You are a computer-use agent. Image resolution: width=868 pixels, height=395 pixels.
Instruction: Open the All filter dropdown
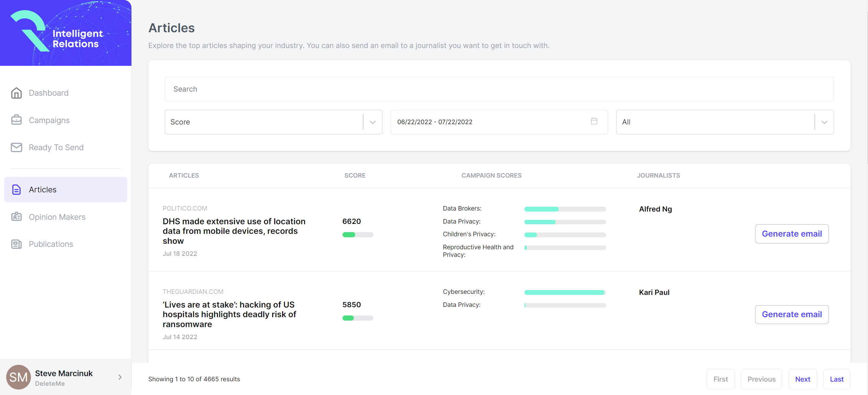click(x=725, y=122)
